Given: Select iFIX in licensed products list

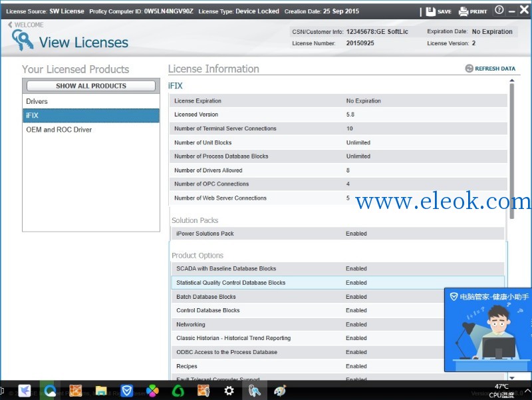Looking at the screenshot, I should (91, 115).
